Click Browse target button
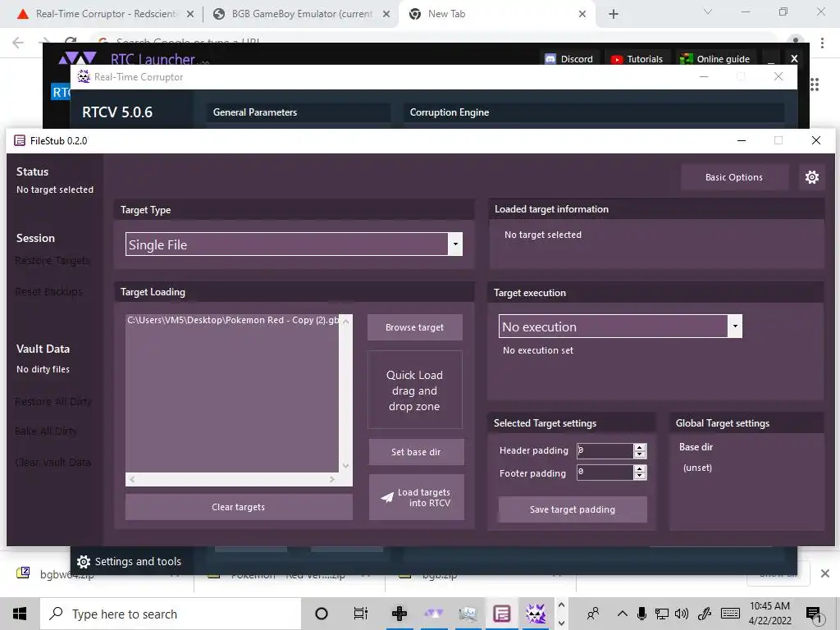 pos(414,327)
